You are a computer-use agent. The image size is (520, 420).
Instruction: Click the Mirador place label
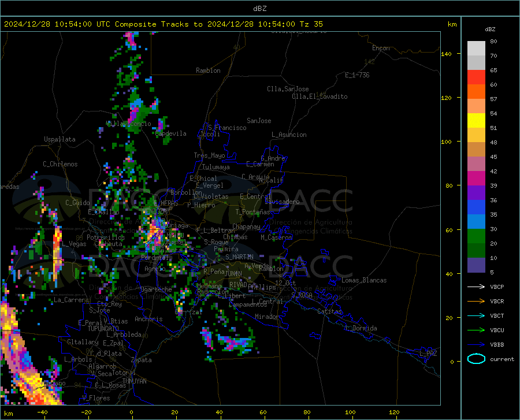(x=267, y=317)
